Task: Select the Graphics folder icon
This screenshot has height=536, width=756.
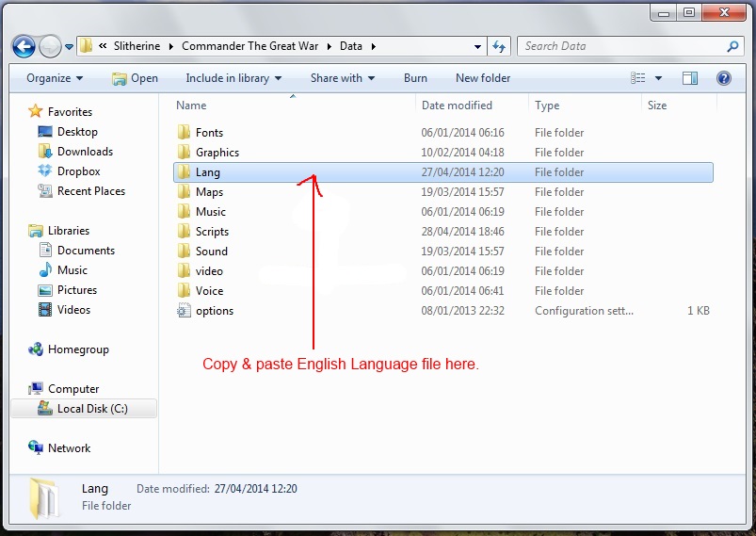Action: 184,152
